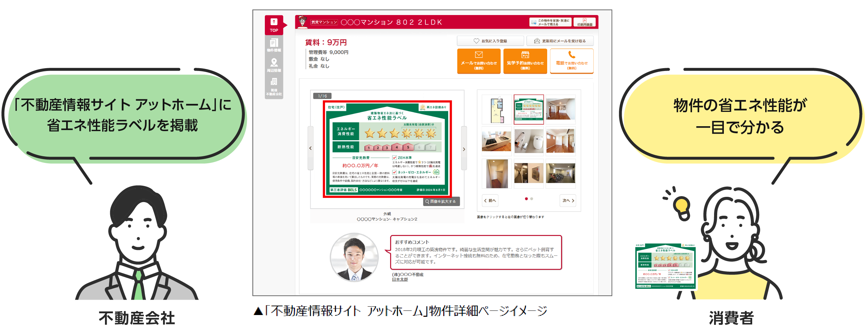Select the bicycle parking thumbnail
The height and width of the screenshot is (336, 868).
point(560,173)
